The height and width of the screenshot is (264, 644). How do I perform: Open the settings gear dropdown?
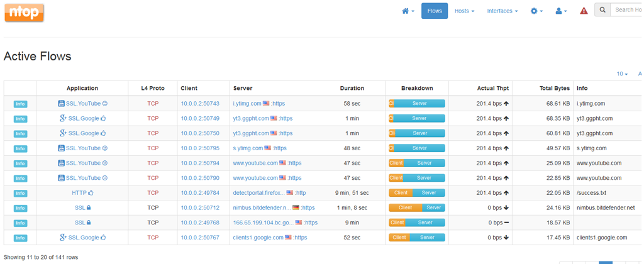point(537,11)
